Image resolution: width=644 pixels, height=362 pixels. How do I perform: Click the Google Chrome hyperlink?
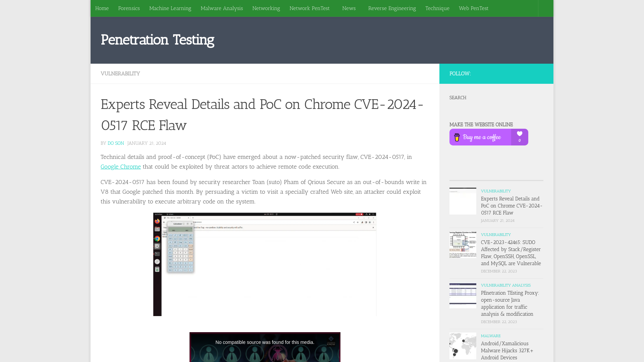[x=120, y=166]
